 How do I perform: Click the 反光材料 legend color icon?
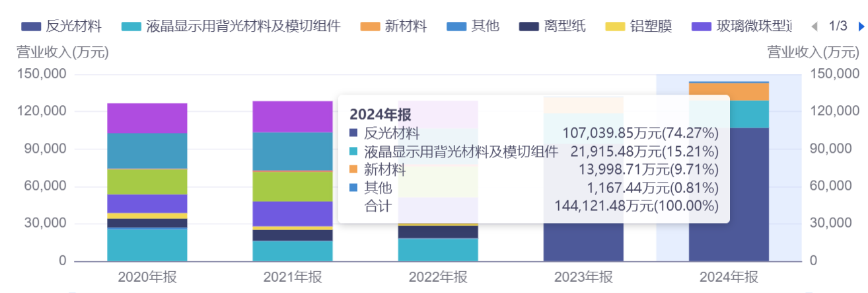pyautogui.click(x=30, y=27)
